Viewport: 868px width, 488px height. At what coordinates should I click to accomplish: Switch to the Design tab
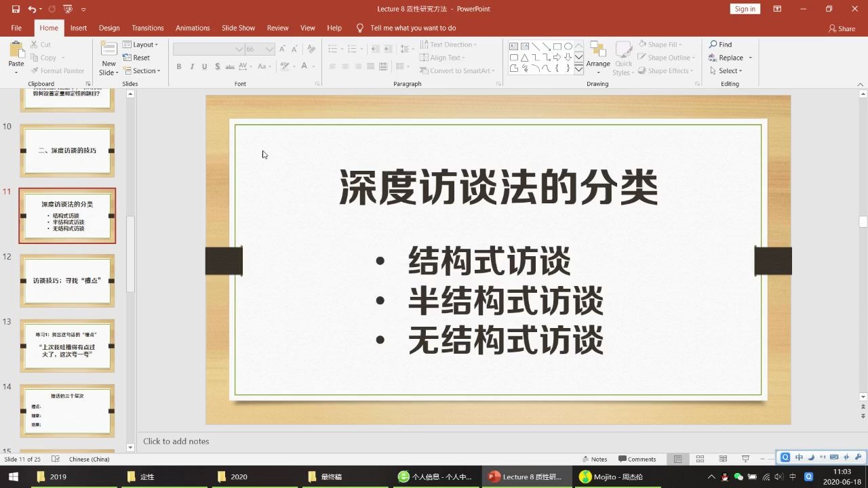[109, 28]
